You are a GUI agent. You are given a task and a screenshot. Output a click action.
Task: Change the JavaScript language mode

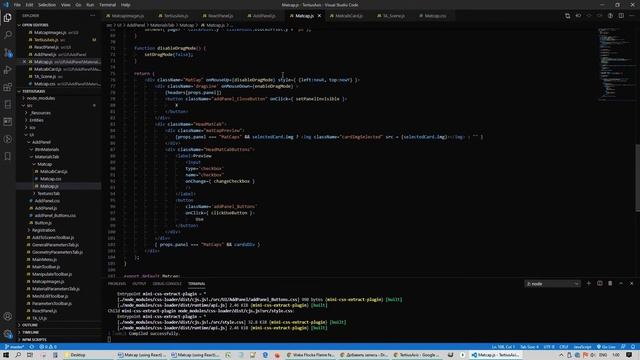[582, 347]
